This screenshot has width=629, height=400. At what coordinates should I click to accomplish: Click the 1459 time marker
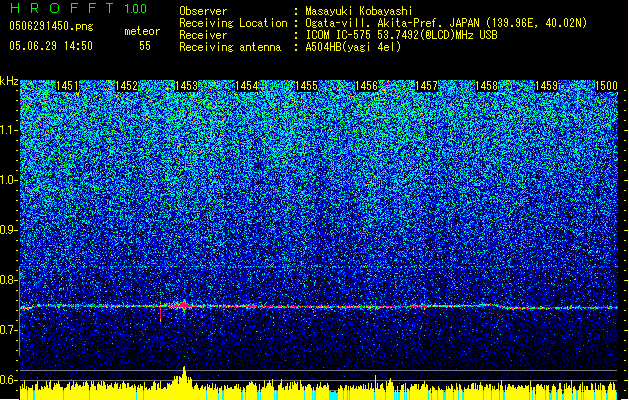click(x=546, y=86)
